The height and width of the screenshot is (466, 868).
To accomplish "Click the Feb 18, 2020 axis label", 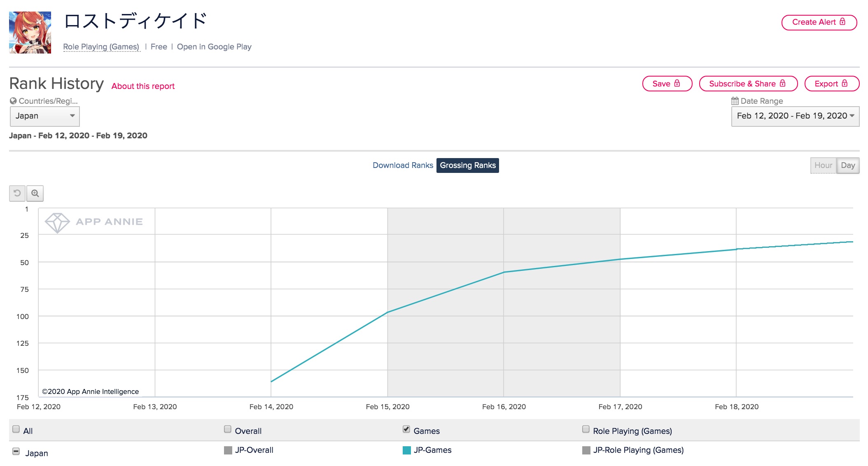I will click(x=737, y=407).
